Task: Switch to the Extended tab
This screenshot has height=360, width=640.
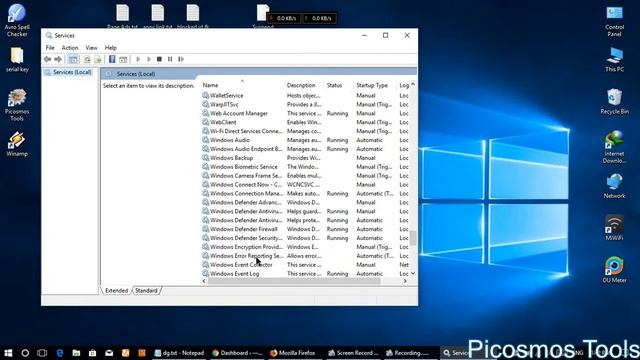Action: [x=116, y=291]
